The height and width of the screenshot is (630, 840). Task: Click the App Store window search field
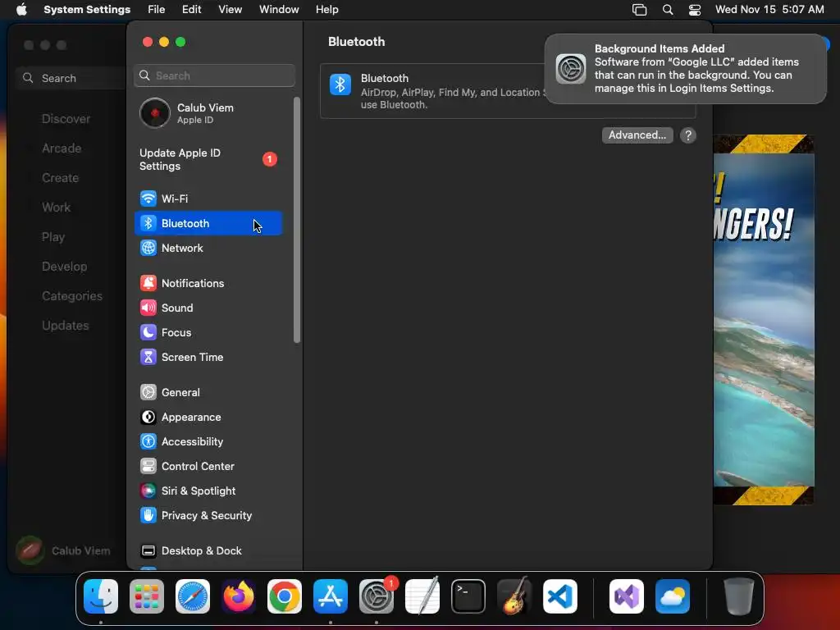coord(72,78)
